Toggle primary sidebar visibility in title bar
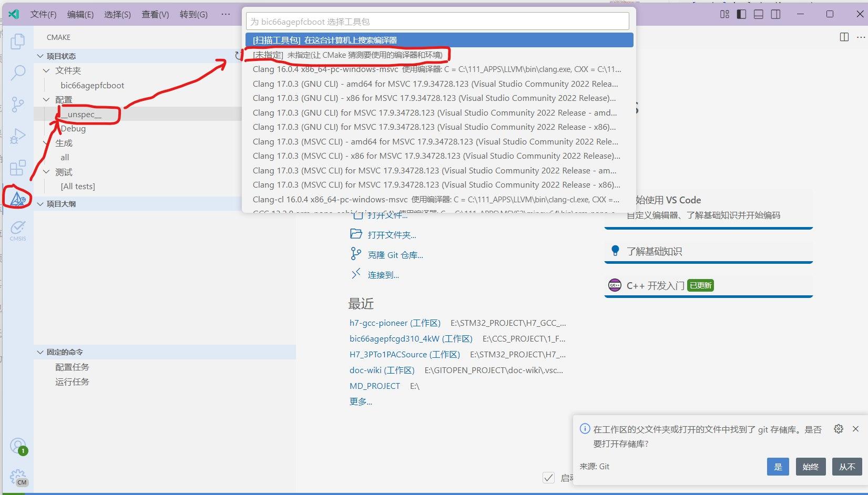Screen dimensions: 868x495 click(x=741, y=14)
